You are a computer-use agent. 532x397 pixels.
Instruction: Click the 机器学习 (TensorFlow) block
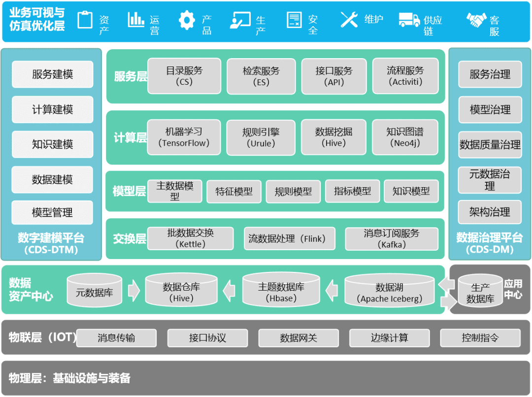(x=184, y=137)
